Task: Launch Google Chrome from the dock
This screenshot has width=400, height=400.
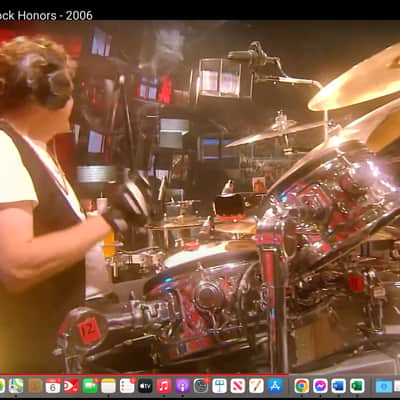Action: [302, 386]
